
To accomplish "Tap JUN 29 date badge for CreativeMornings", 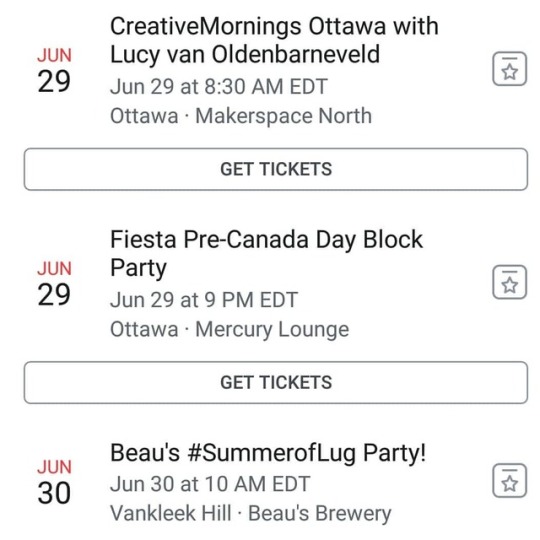I will pos(54,70).
